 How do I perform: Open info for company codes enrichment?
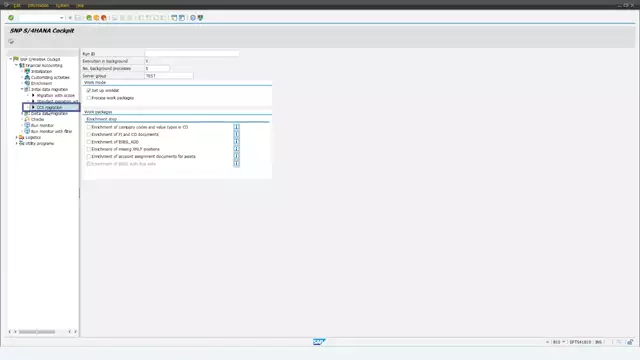[236, 127]
